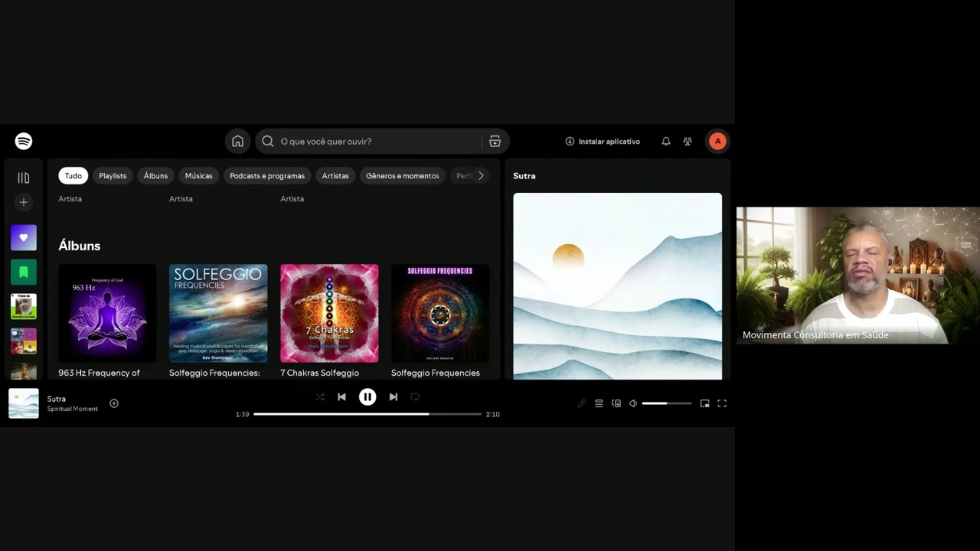Show more filter chips with right chevron

[x=481, y=176]
